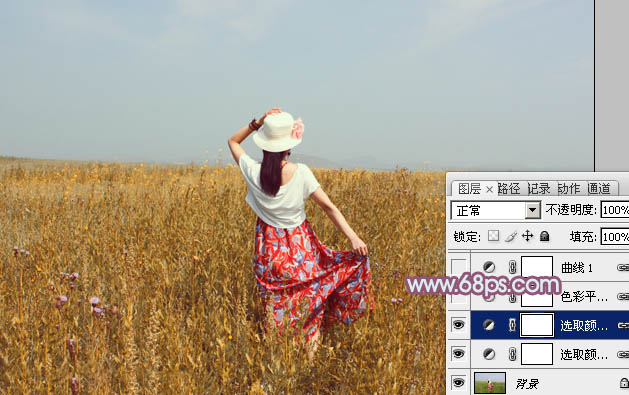The width and height of the screenshot is (629, 395).
Task: Show the 曲线 1 layer visibility
Action: pyautogui.click(x=459, y=267)
